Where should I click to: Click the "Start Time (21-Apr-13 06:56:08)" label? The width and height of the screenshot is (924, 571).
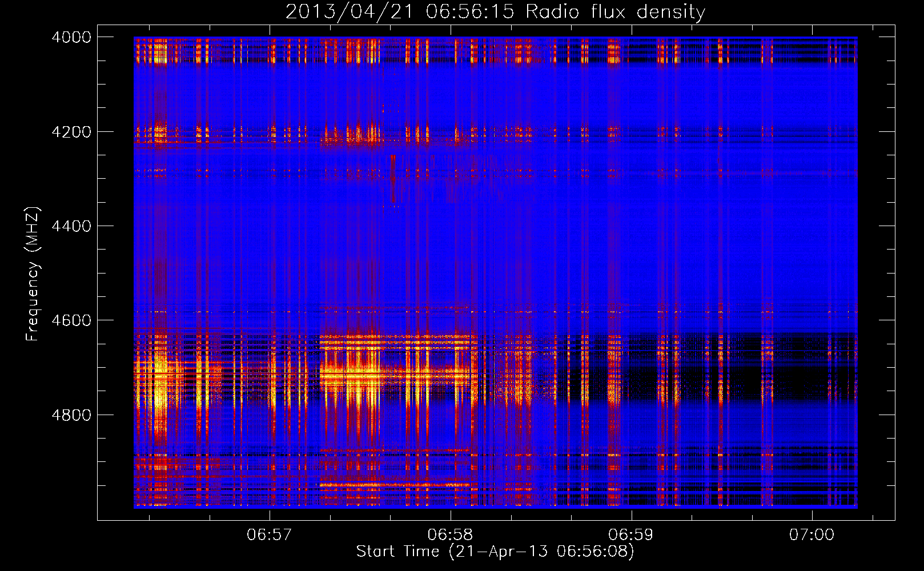(x=495, y=552)
